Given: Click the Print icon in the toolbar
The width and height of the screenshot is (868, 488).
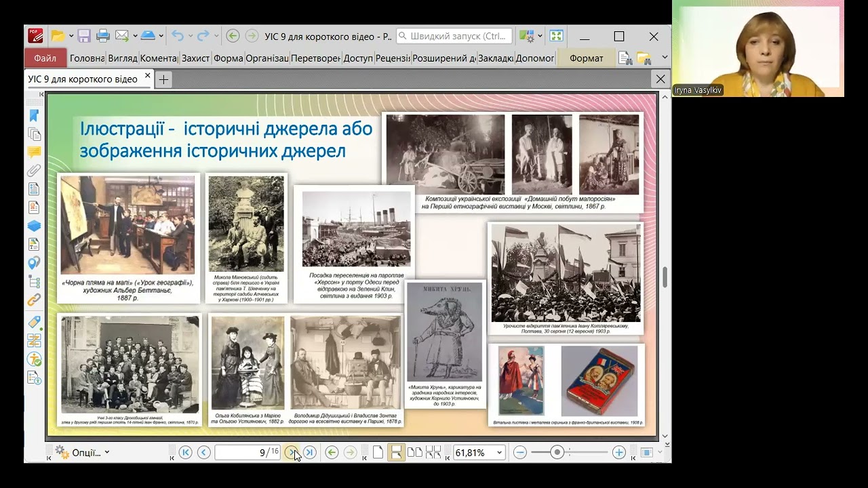Looking at the screenshot, I should tap(103, 36).
